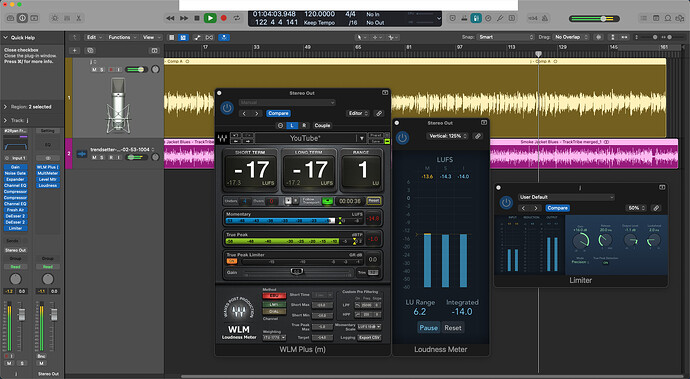Click the Stop button in the transport
The width and height of the screenshot is (690, 379).
197,18
